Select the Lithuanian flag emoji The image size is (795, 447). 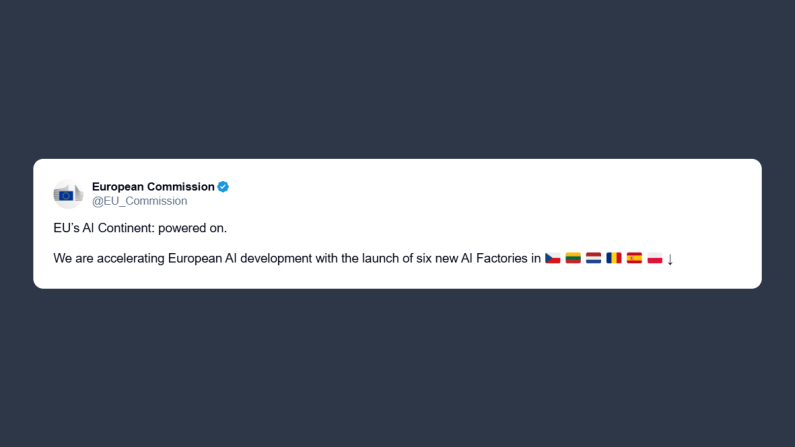click(573, 258)
